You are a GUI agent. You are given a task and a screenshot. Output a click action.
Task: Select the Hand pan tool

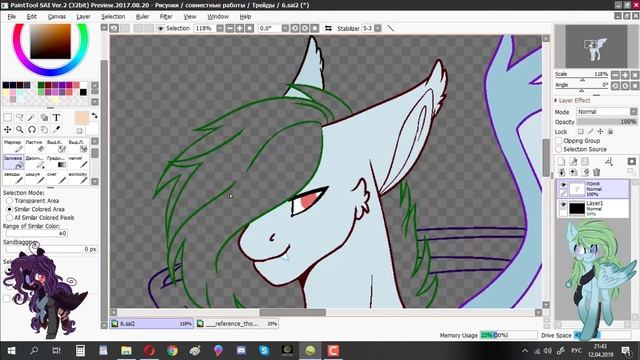(44, 130)
